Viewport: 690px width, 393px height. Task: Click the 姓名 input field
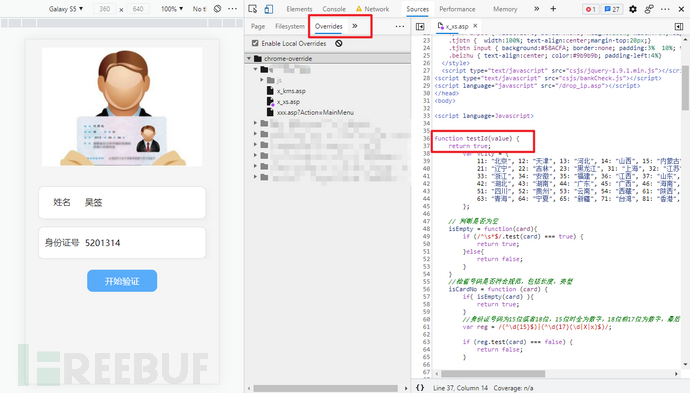122,202
